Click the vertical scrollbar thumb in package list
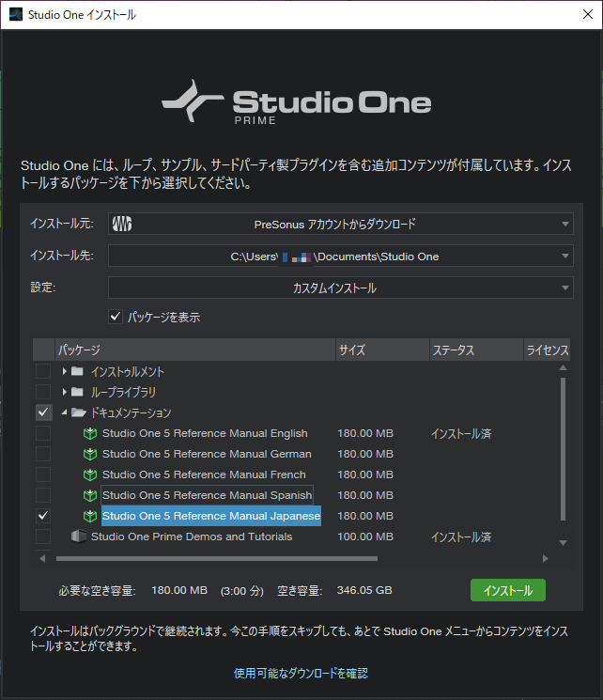This screenshot has width=603, height=700. (563, 449)
